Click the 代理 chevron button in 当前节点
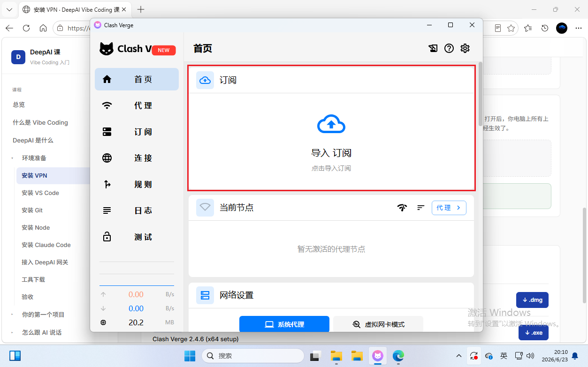588x367 pixels. click(x=449, y=208)
